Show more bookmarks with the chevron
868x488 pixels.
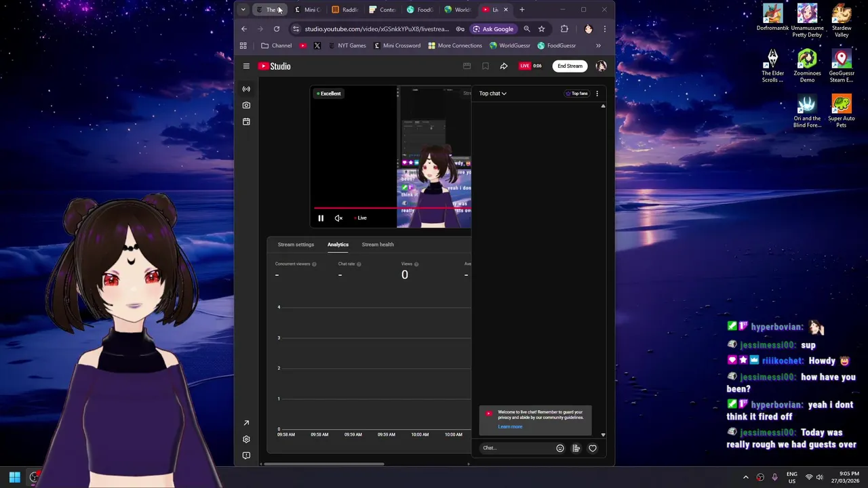[x=598, y=45]
